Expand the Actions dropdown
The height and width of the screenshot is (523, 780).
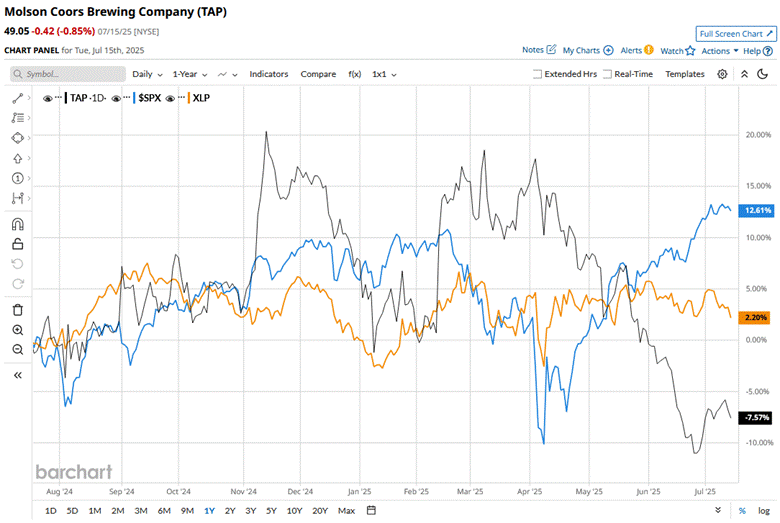click(720, 51)
